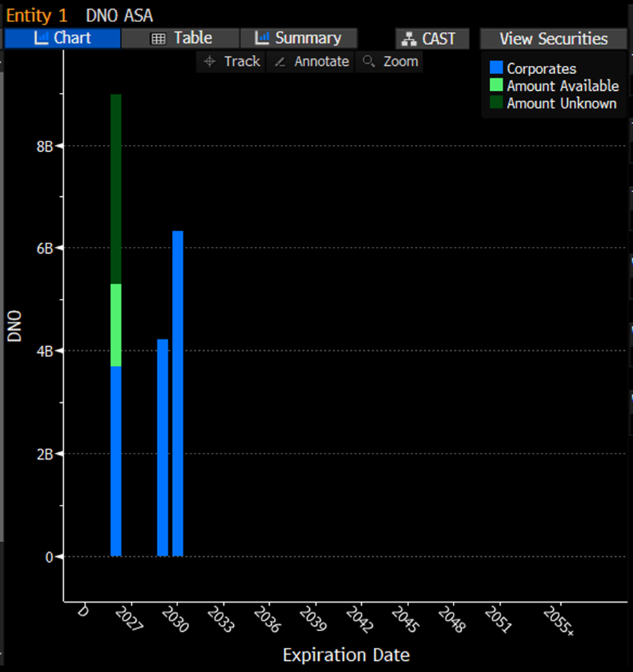Select the light green Amount Available bar segment
Viewport: 633px width, 672px height.
116,325
